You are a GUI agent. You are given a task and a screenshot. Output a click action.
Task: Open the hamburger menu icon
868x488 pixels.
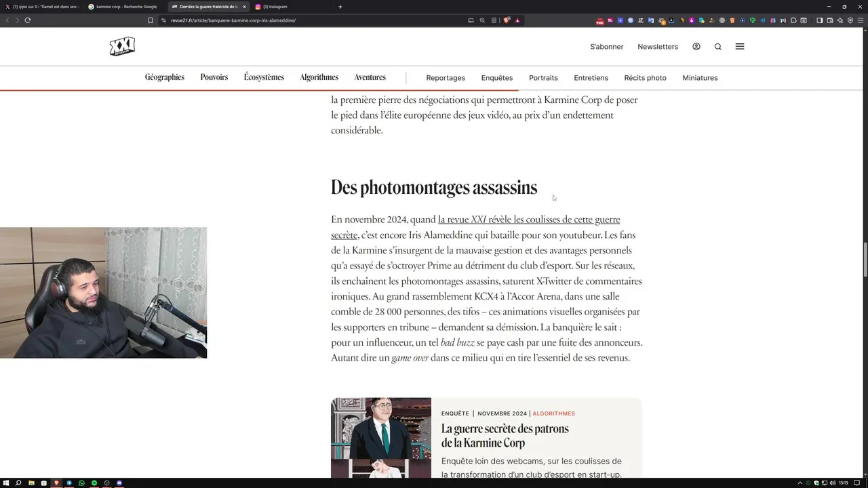[x=740, y=47]
